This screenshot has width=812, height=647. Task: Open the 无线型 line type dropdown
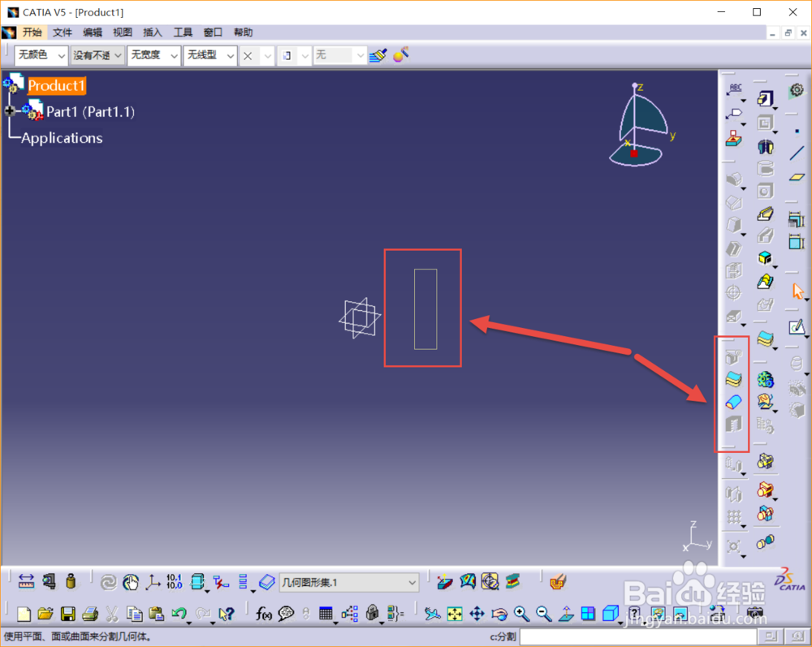coord(210,55)
